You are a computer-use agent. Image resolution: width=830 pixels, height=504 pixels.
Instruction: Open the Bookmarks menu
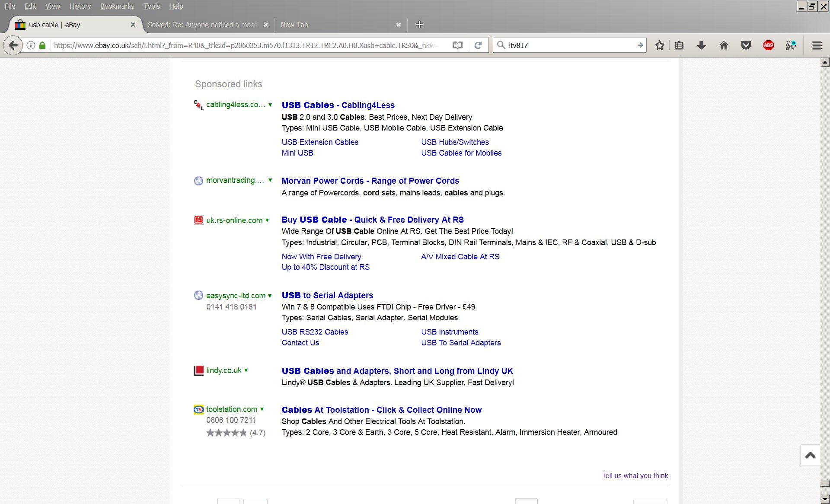point(117,6)
